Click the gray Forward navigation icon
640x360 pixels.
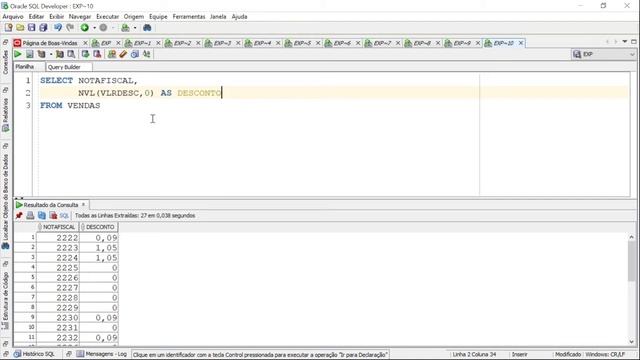pyautogui.click(x=103, y=28)
